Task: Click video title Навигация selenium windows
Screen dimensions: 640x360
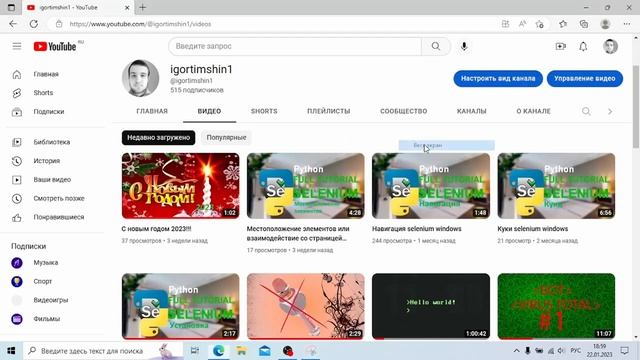Action: pos(417,229)
